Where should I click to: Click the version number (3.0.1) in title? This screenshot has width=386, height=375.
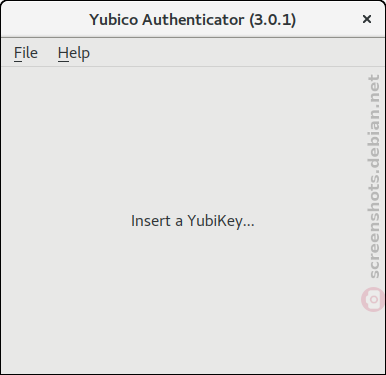pos(273,20)
